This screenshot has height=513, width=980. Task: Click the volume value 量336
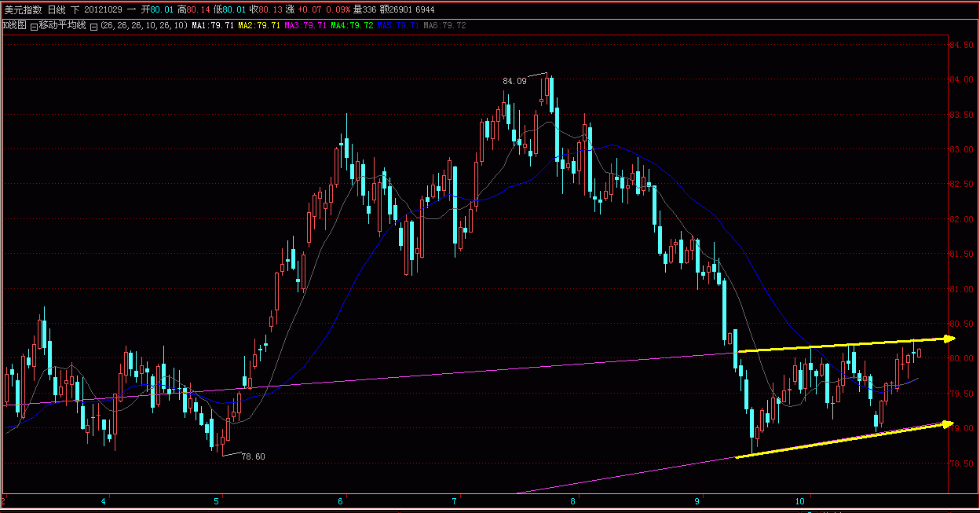click(x=364, y=9)
